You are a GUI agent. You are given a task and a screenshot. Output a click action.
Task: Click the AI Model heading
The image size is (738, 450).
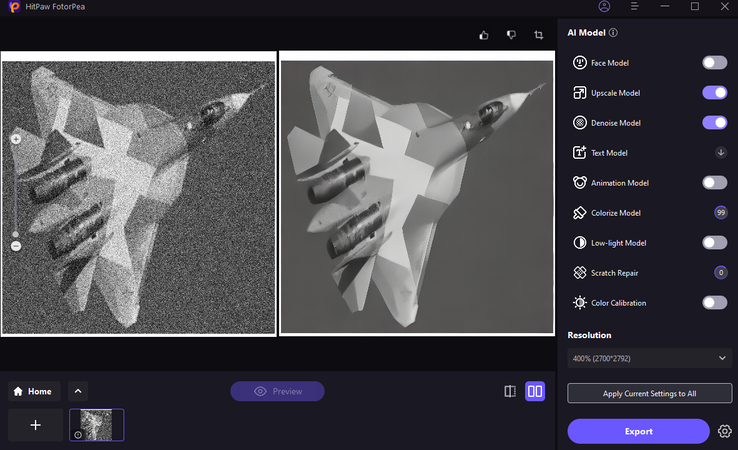click(586, 32)
